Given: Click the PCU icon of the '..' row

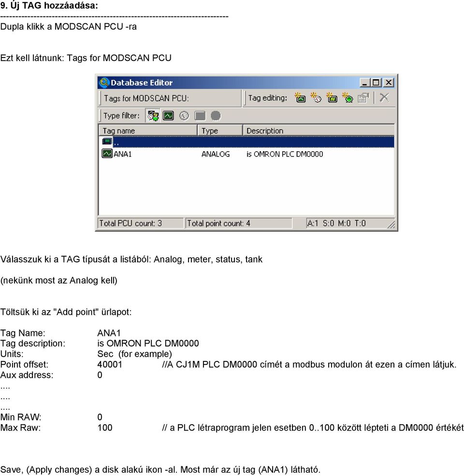Looking at the screenshot, I should [x=107, y=142].
